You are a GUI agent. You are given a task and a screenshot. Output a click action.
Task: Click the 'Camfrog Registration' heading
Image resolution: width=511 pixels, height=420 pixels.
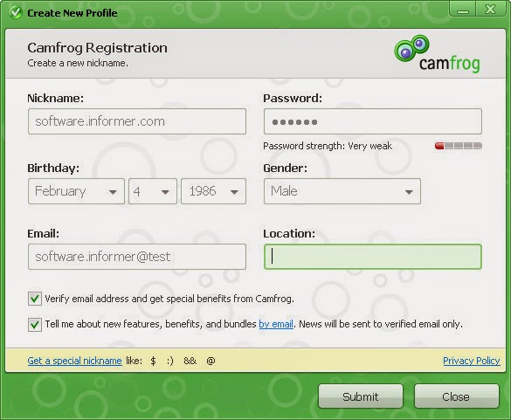click(x=97, y=48)
